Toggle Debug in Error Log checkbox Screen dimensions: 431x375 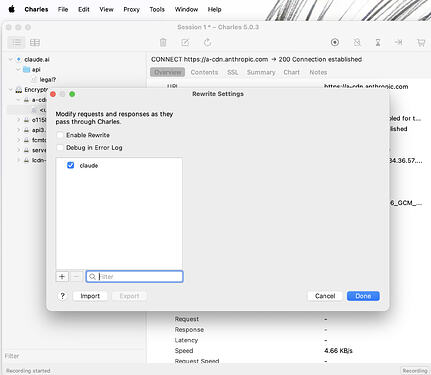(x=60, y=147)
